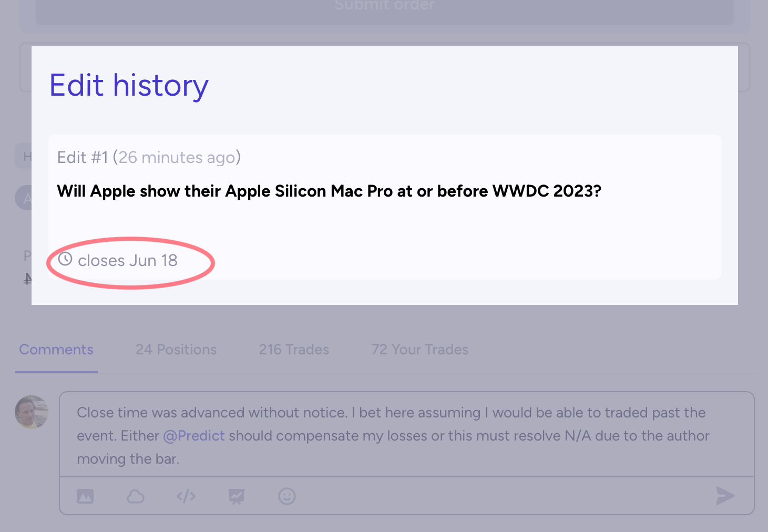Image resolution: width=768 pixels, height=532 pixels.
Task: Switch to the Comments tab
Action: tap(56, 350)
